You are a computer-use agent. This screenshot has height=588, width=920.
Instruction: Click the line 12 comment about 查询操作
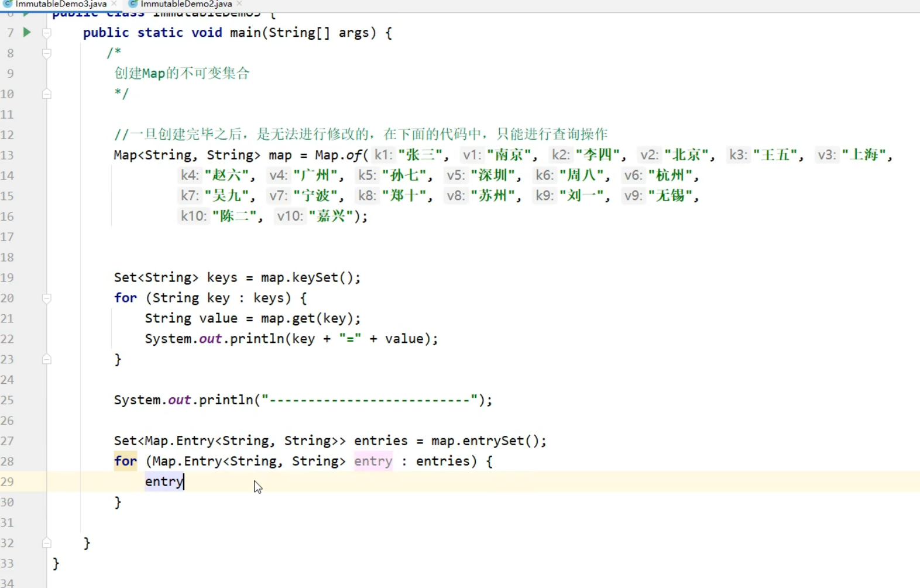(361, 135)
